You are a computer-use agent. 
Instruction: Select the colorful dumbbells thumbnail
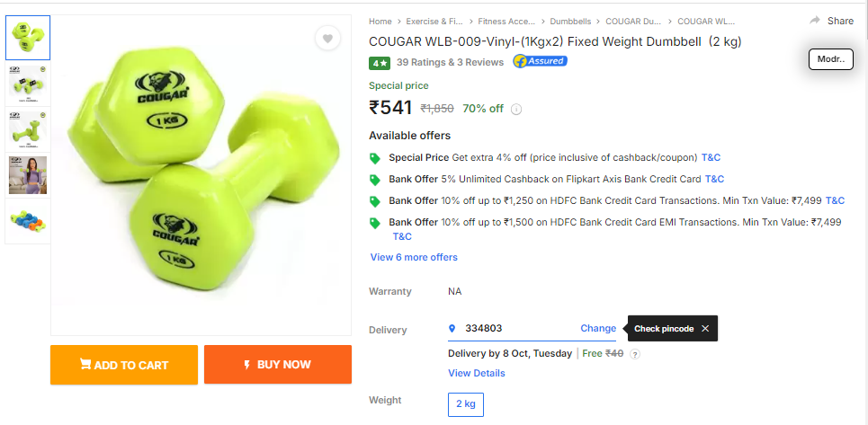(28, 221)
